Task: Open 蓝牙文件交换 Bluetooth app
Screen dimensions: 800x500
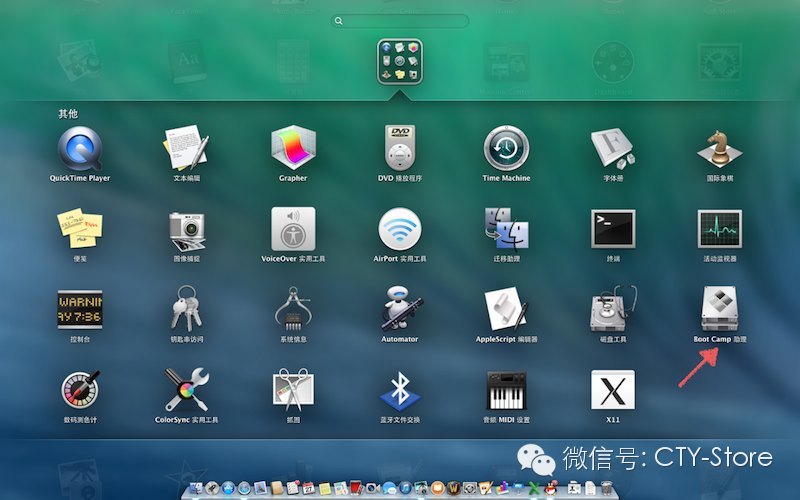Action: click(400, 390)
